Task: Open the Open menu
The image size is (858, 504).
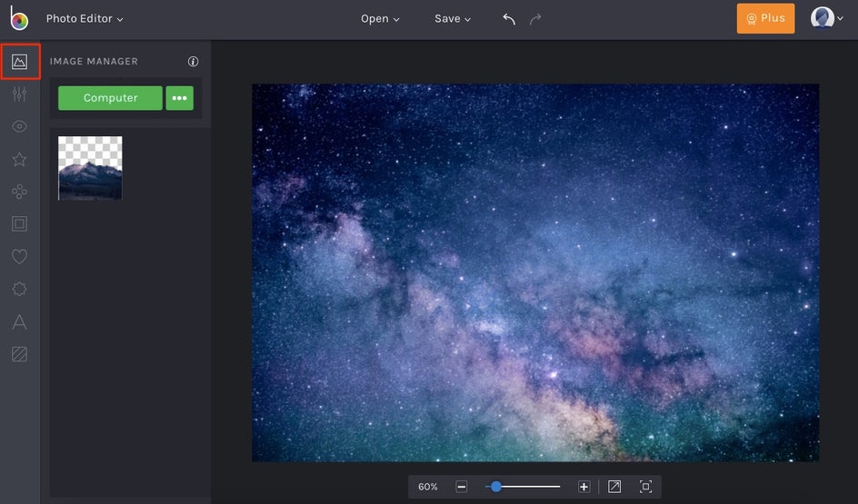Action: click(x=380, y=19)
